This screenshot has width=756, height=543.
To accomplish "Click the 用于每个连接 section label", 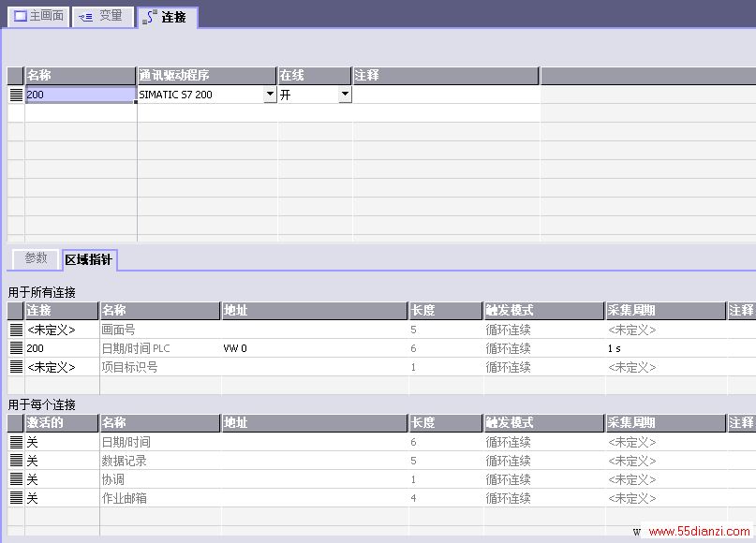I will pos(42,404).
